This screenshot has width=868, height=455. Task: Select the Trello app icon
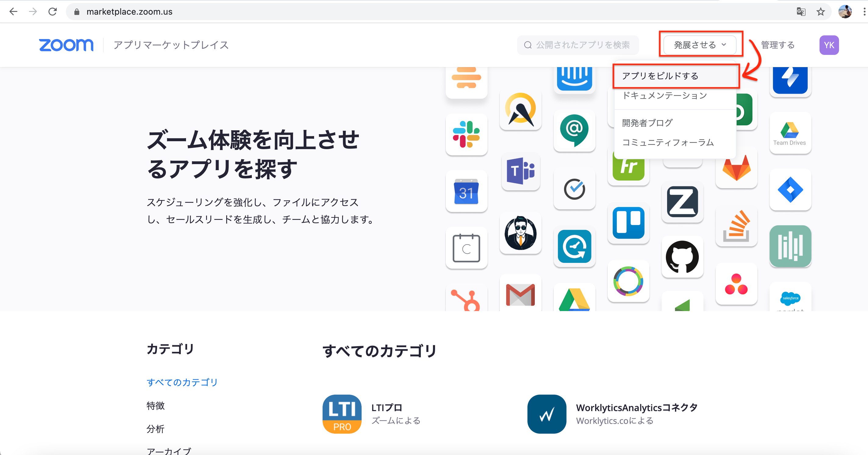(628, 224)
